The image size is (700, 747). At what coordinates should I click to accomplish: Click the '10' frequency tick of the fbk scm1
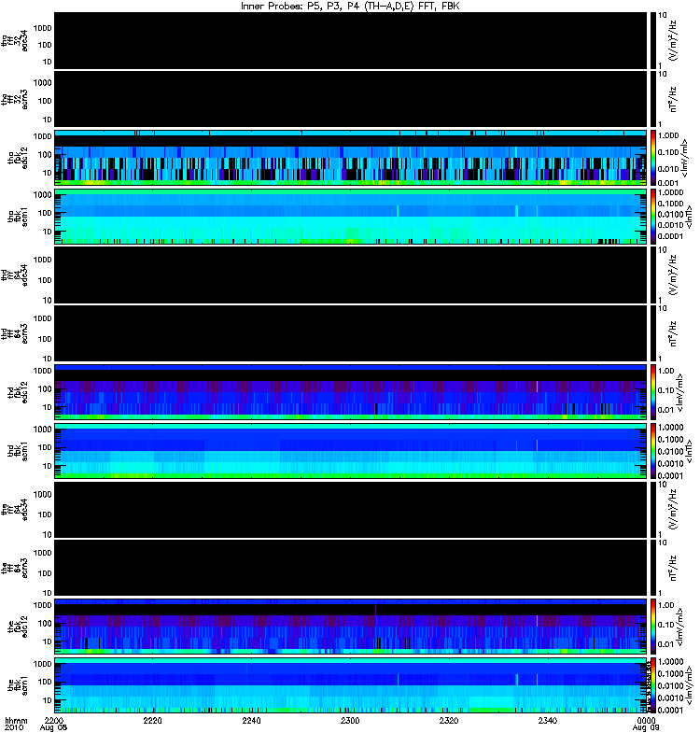pos(47,700)
